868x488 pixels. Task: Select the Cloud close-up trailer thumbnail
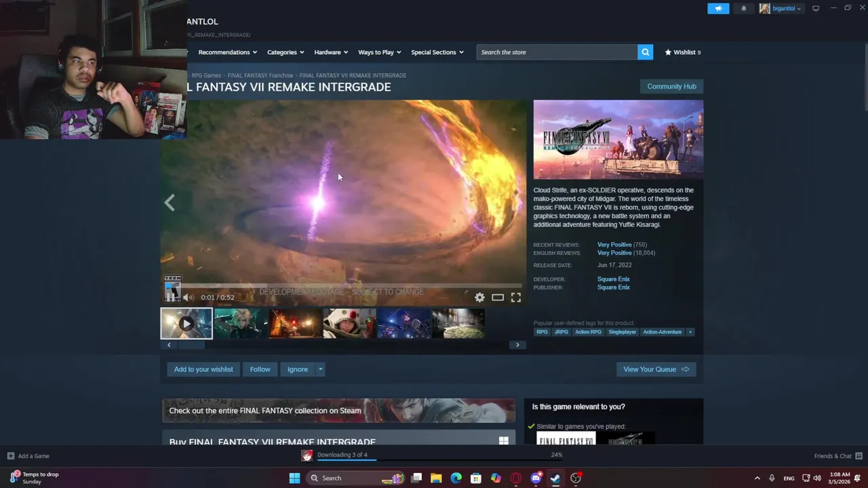pos(241,323)
